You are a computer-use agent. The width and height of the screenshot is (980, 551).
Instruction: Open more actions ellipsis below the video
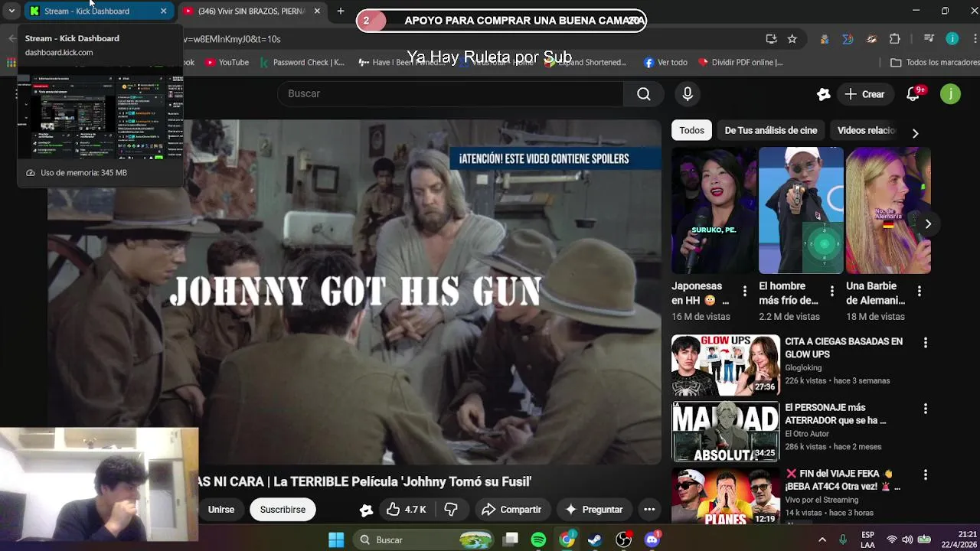click(x=649, y=510)
